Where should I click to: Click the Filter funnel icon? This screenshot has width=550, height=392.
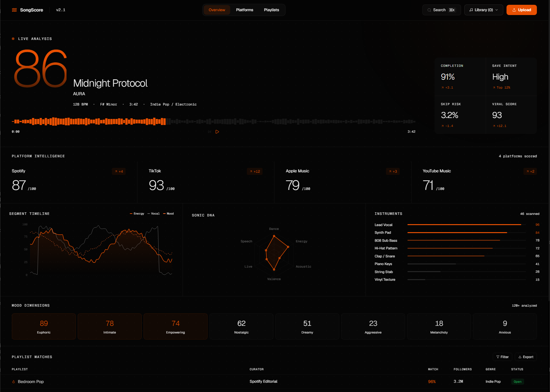pos(498,357)
